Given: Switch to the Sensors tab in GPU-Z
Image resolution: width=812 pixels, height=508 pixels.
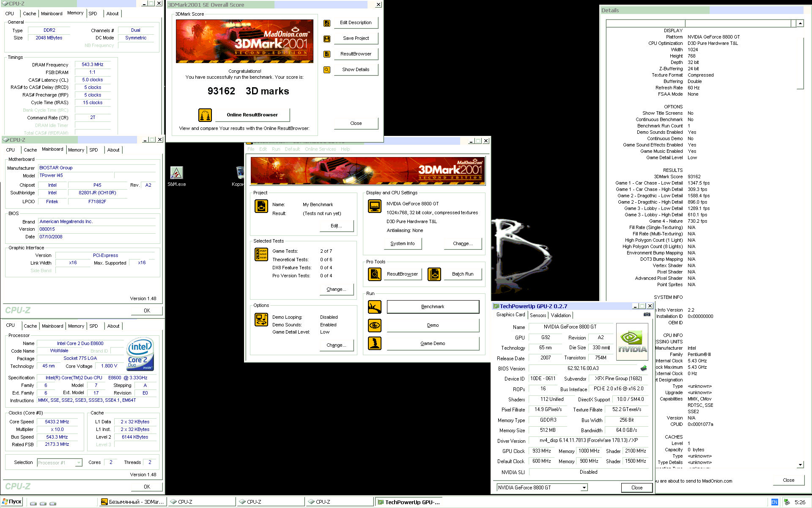Looking at the screenshot, I should (x=538, y=315).
